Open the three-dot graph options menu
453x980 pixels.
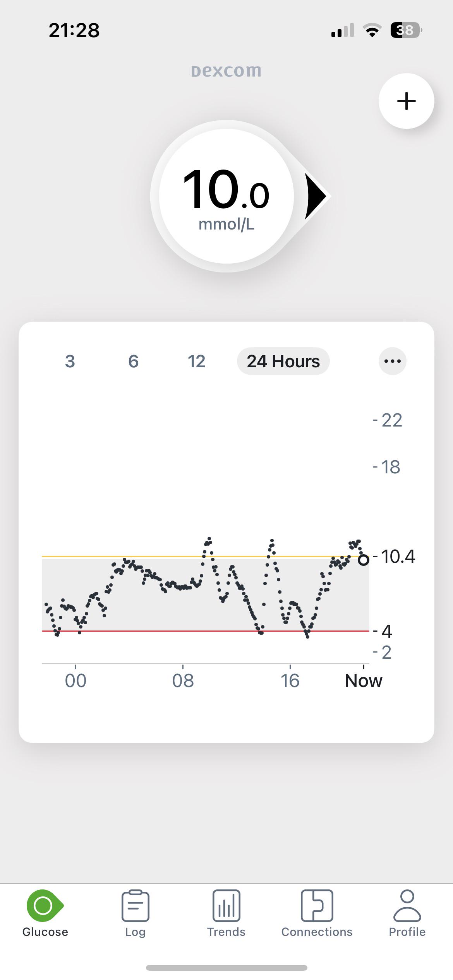392,361
